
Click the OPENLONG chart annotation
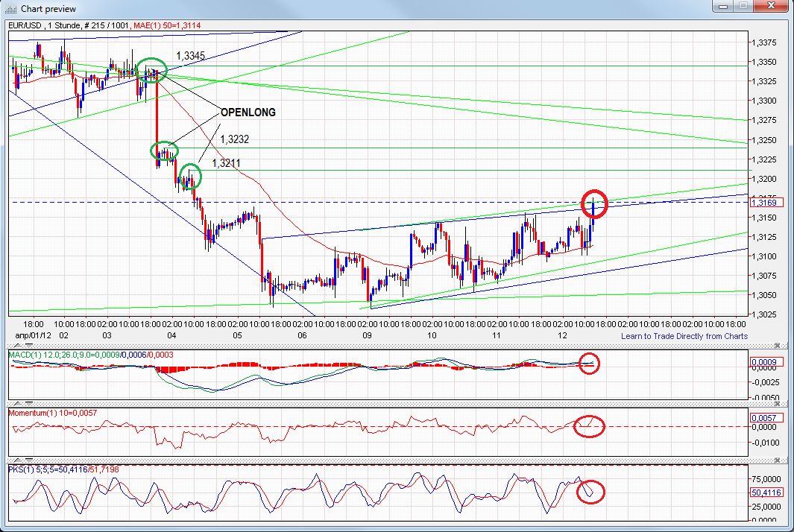(248, 113)
